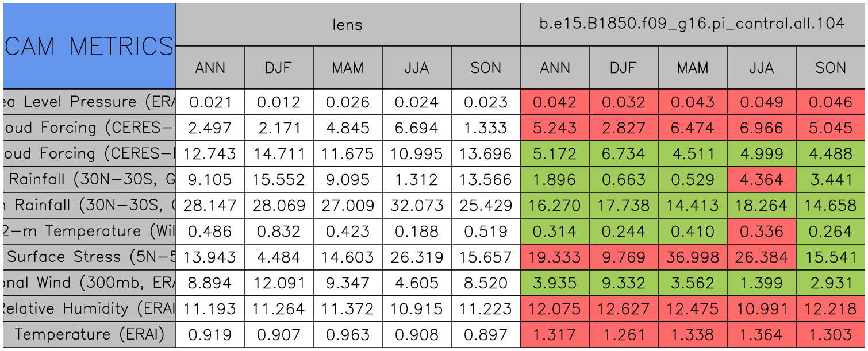Click the Surface Stress row label

89,257
